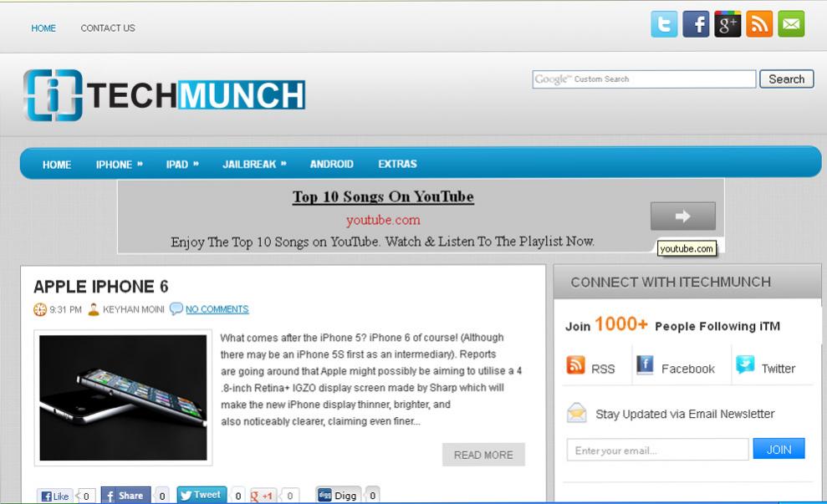The image size is (827, 504).
Task: Open the NO COMMENTS link
Action: tap(217, 309)
